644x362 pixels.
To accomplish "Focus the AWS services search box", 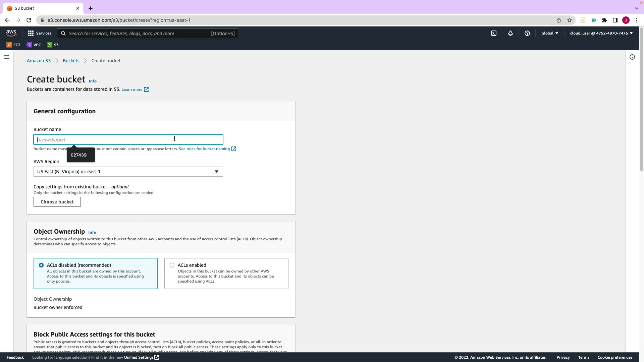I will coord(148,34).
